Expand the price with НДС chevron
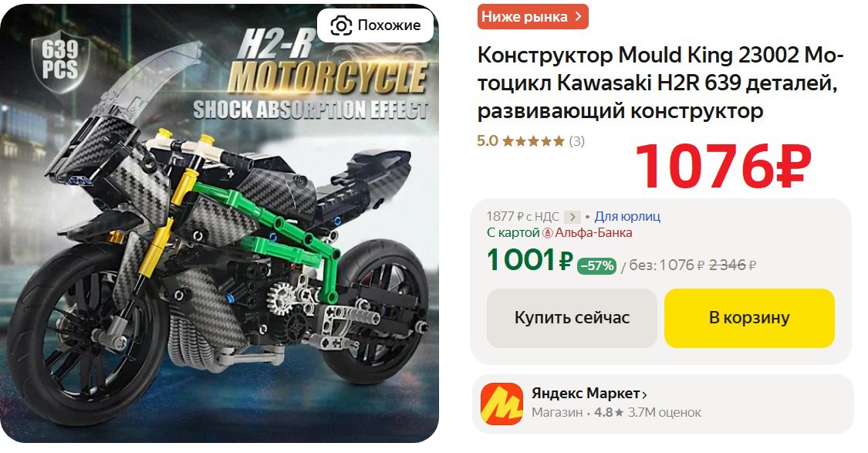868x453 pixels. click(x=573, y=217)
